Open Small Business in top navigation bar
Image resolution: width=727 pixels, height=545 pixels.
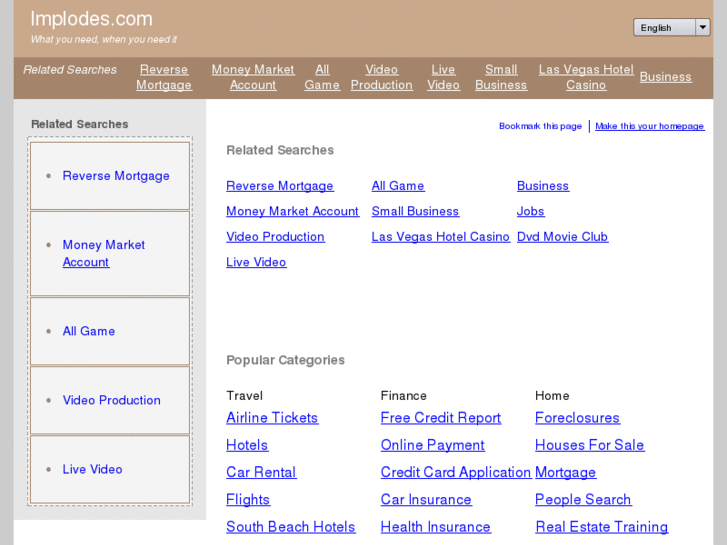[x=501, y=77]
